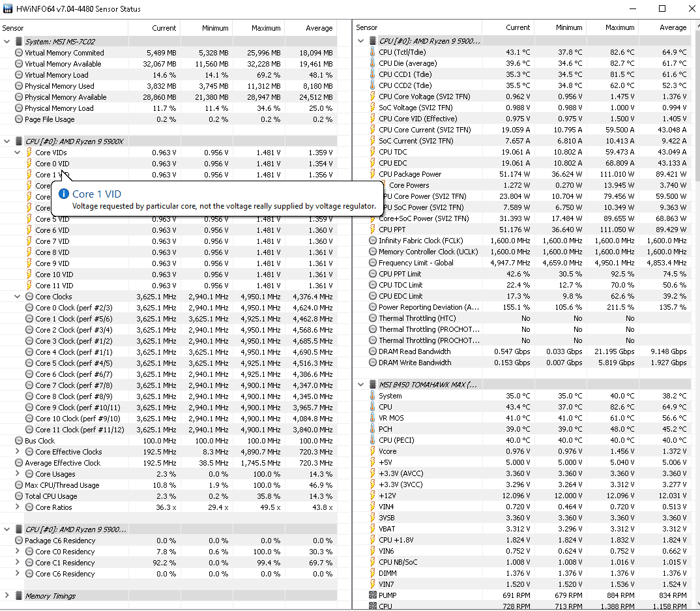
Task: Click the lightning icon beside DIMM voltage
Action: tap(373, 573)
